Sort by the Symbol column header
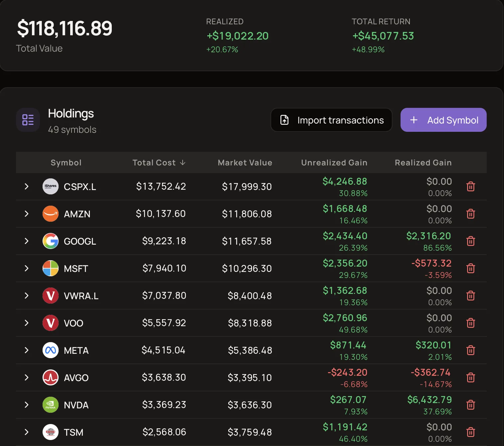 point(66,163)
